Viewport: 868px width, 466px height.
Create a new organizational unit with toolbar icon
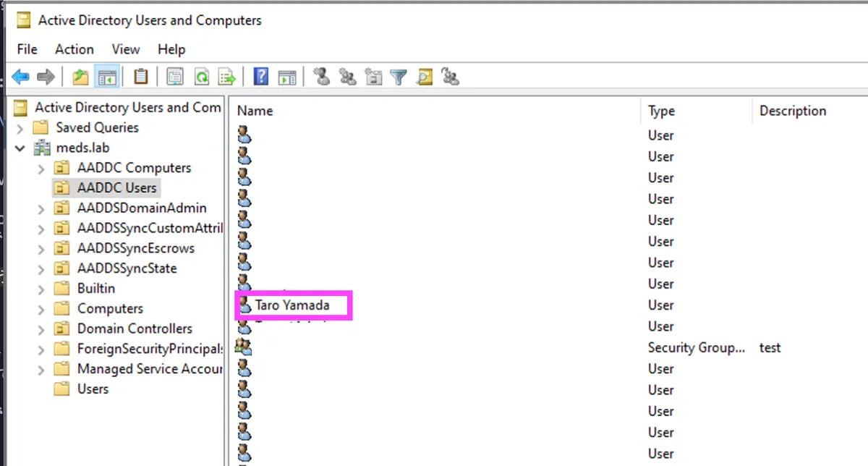click(373, 76)
